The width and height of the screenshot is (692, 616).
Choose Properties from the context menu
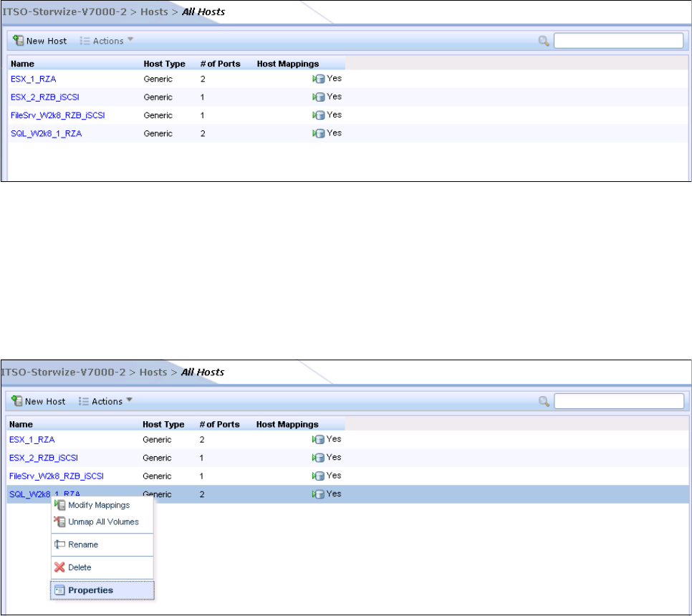(90, 591)
